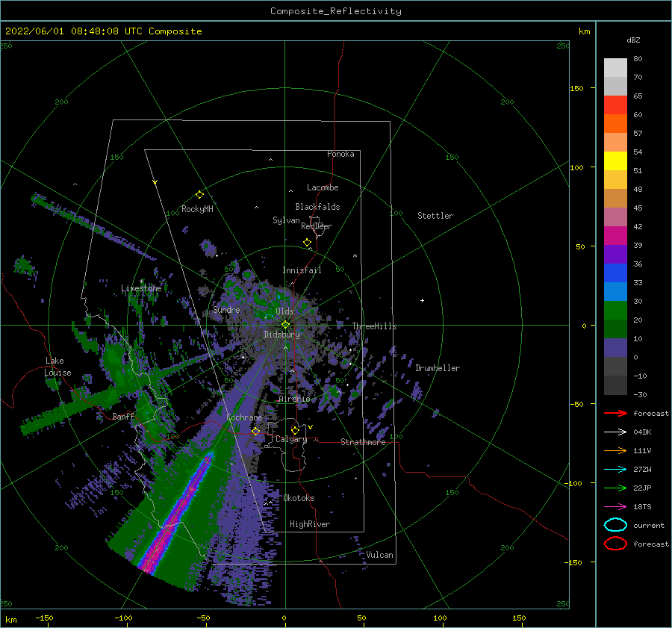Viewport: 672px width, 628px height.
Task: Select the Innisfail label
Action: coord(302,270)
